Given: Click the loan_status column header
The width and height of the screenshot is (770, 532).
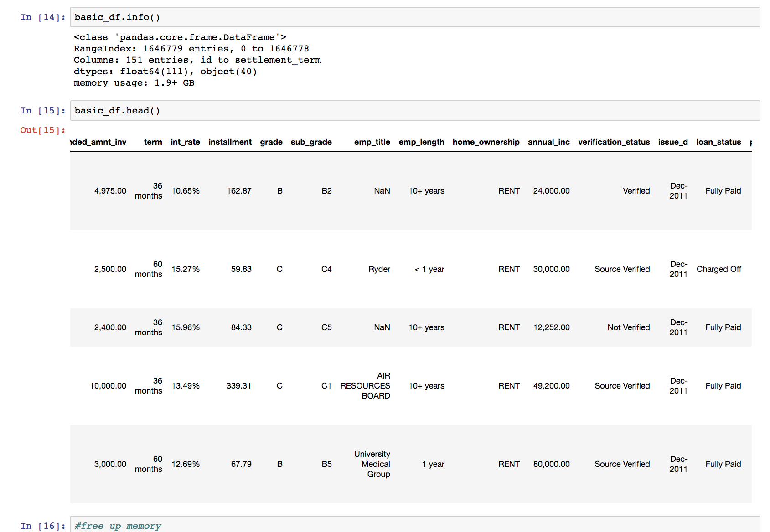Looking at the screenshot, I should (x=718, y=142).
